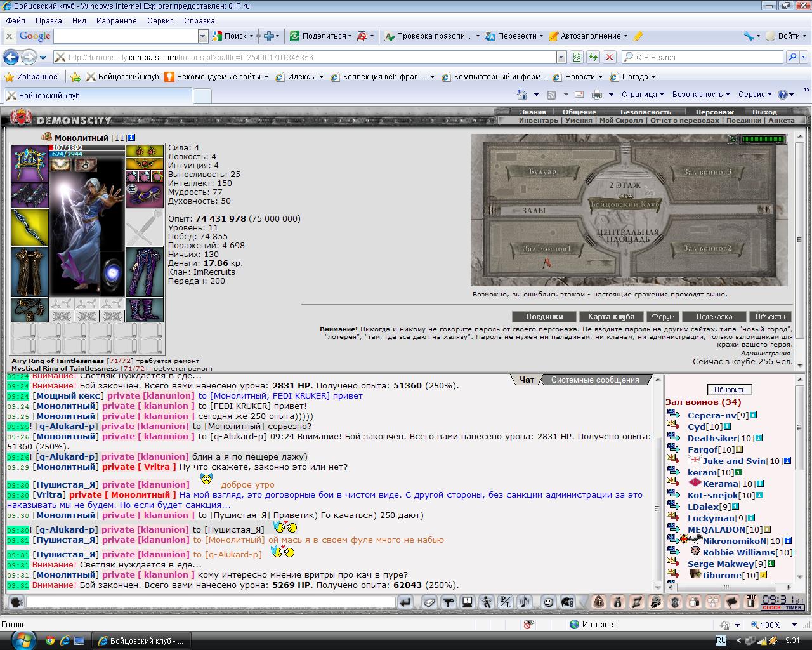Expand the IE Страница dropdown menu
Viewport: 812px width, 650px height.
pos(643,95)
